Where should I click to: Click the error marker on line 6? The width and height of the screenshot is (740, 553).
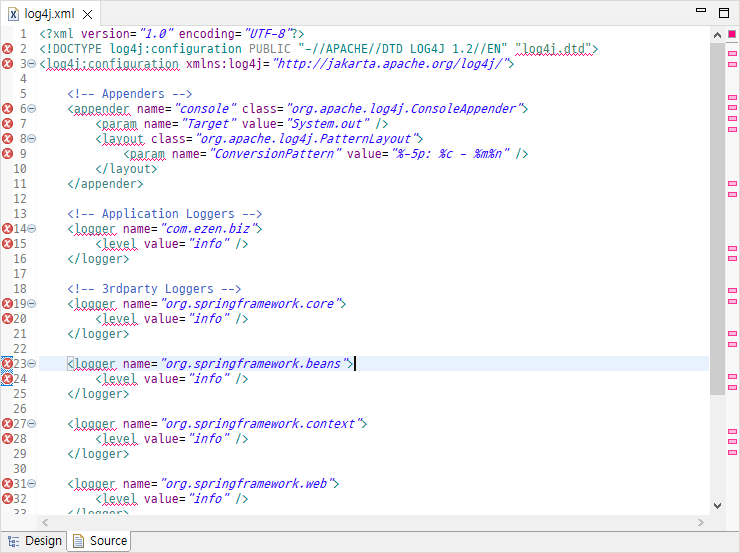point(8,109)
